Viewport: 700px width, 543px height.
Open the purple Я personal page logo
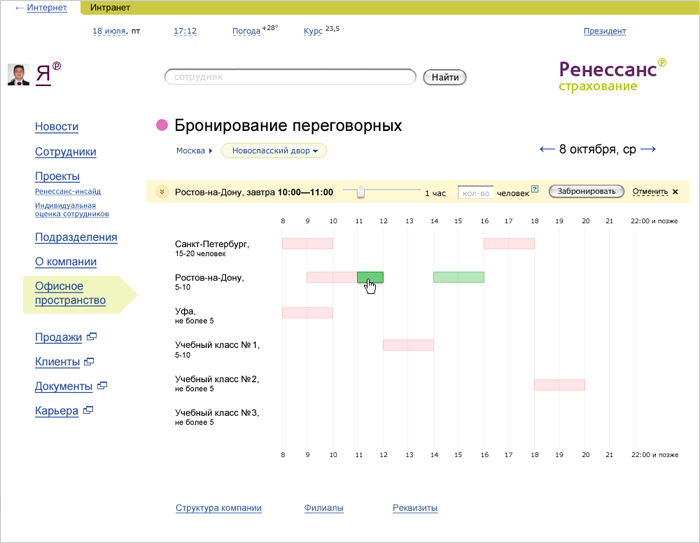(48, 73)
